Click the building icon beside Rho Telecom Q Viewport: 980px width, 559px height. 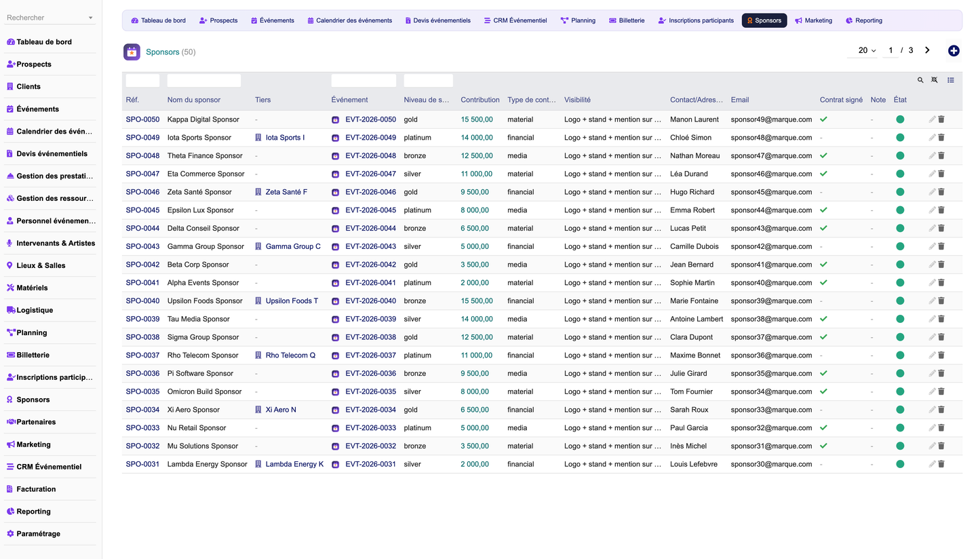point(258,355)
